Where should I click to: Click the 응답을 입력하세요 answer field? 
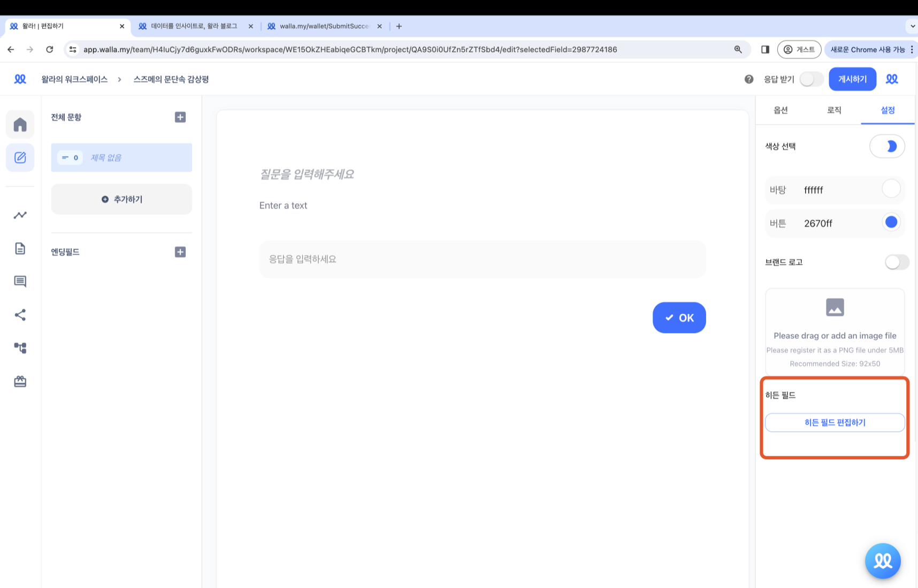pos(482,259)
